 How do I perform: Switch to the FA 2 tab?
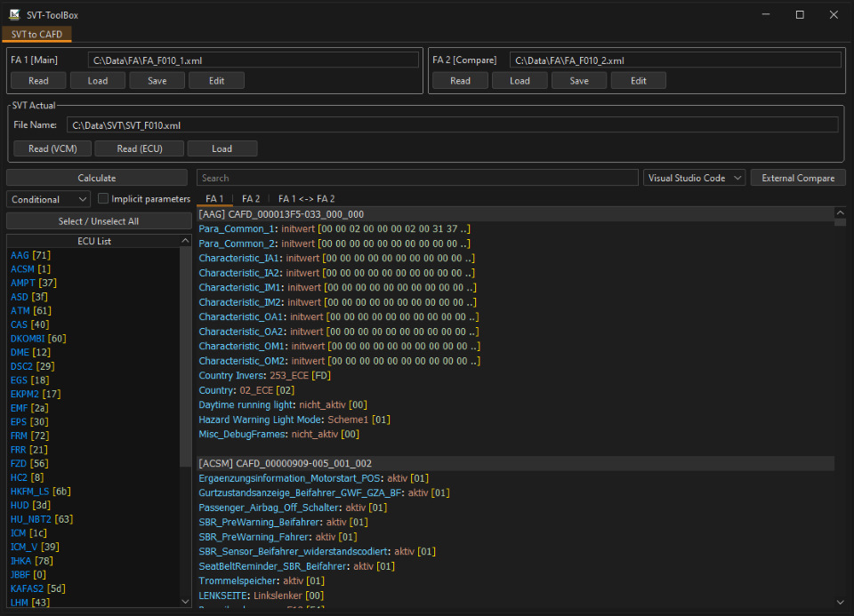click(251, 199)
